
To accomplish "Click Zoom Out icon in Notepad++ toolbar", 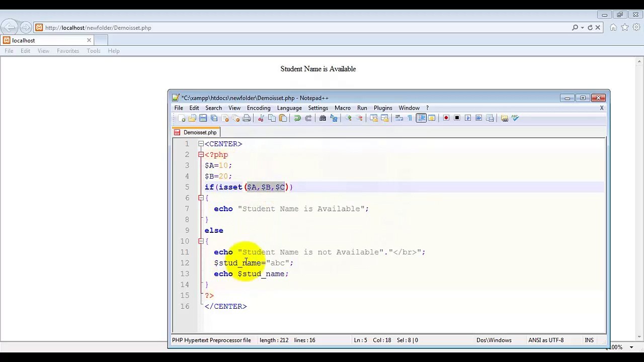I will (359, 118).
